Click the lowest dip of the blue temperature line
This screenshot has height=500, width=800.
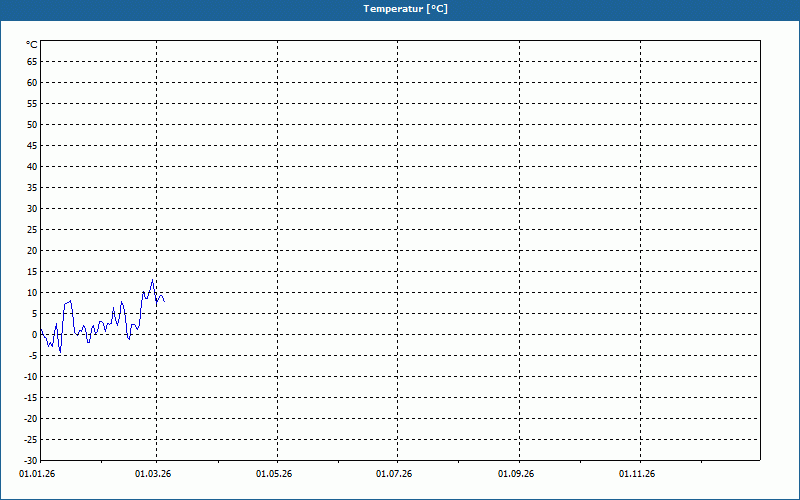(x=60, y=352)
